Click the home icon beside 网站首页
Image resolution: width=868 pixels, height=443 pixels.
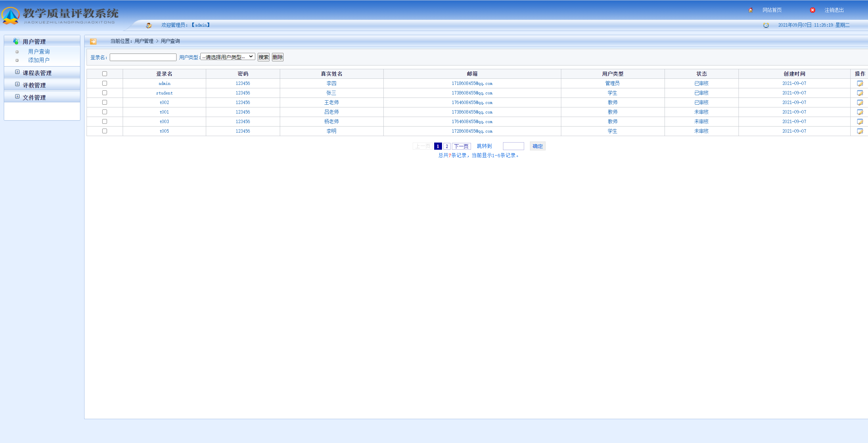pyautogui.click(x=750, y=10)
